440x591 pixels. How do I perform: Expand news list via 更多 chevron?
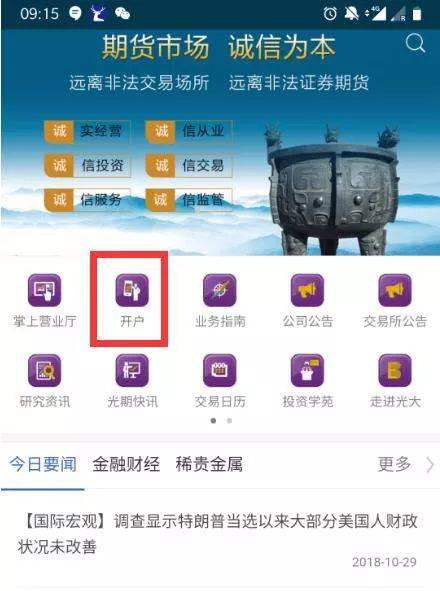(x=430, y=465)
